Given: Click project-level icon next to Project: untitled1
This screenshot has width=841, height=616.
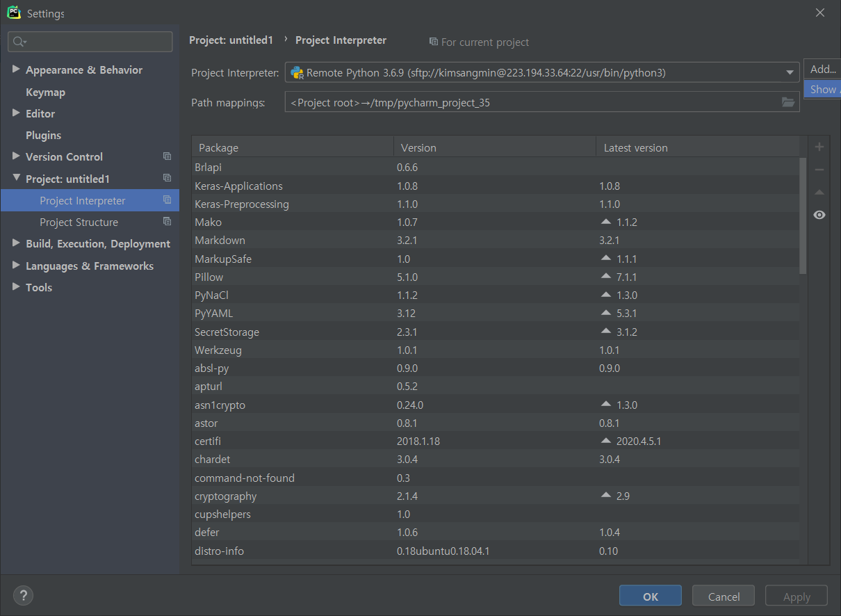Looking at the screenshot, I should [x=167, y=178].
